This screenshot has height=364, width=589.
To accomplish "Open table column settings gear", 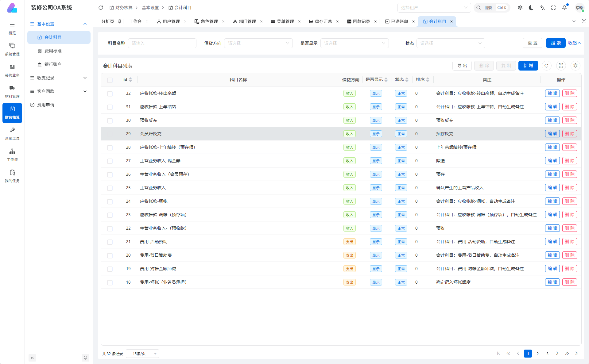I will click(575, 66).
